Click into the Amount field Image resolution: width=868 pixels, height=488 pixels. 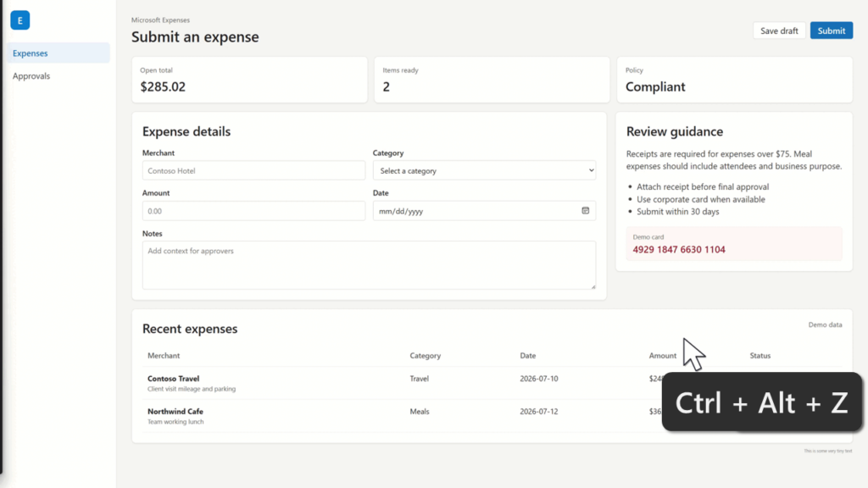pos(253,211)
